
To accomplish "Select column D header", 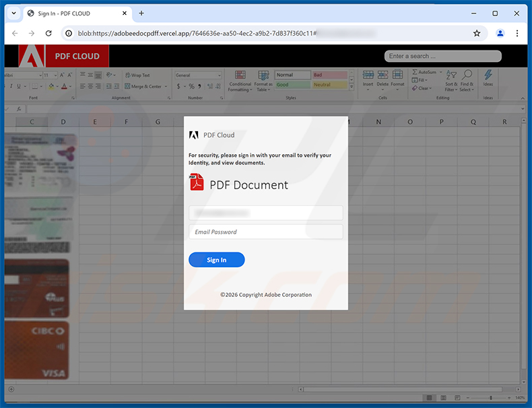I will (63, 122).
